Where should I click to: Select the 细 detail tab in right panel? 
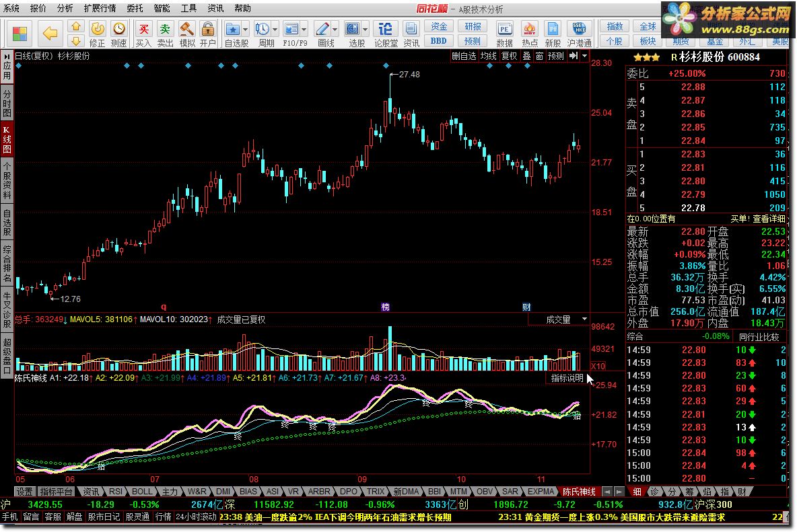tap(637, 492)
